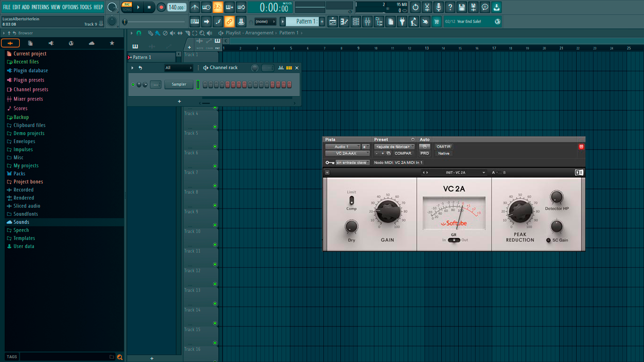The height and width of the screenshot is (362, 644).
Task: Toggle the countdown before recording icon
Action: click(x=217, y=7)
